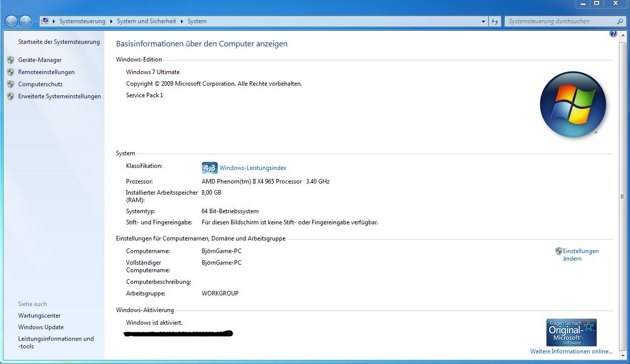Screen dimensions: 630x364
Task: Open Windows Update under Siehe auch
Action: [x=41, y=327]
